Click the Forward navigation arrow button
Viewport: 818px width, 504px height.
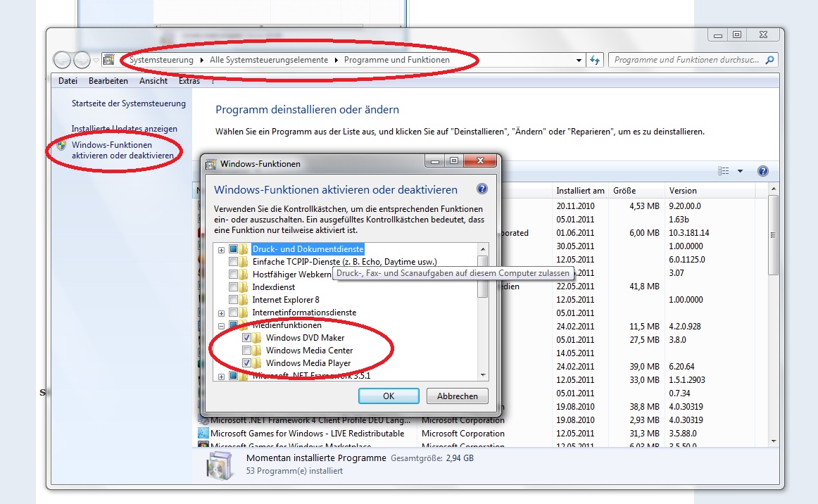(82, 60)
